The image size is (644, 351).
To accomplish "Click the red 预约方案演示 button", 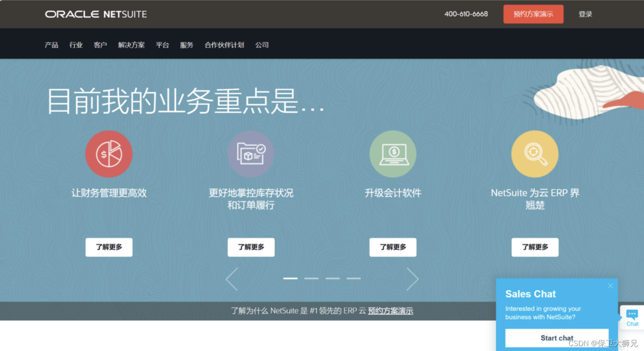I will pyautogui.click(x=533, y=14).
